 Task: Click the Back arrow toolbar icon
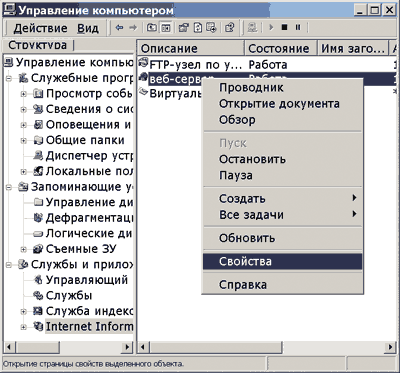click(119, 28)
